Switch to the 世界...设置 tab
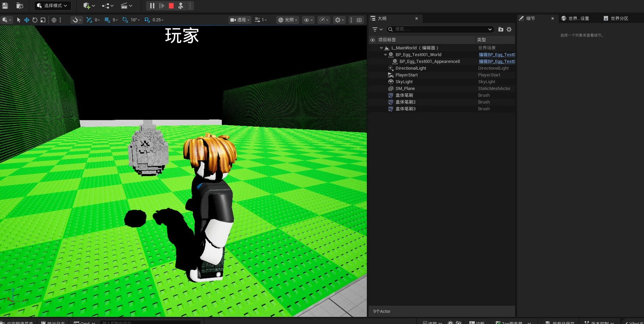This screenshot has width=644, height=324. 579,19
